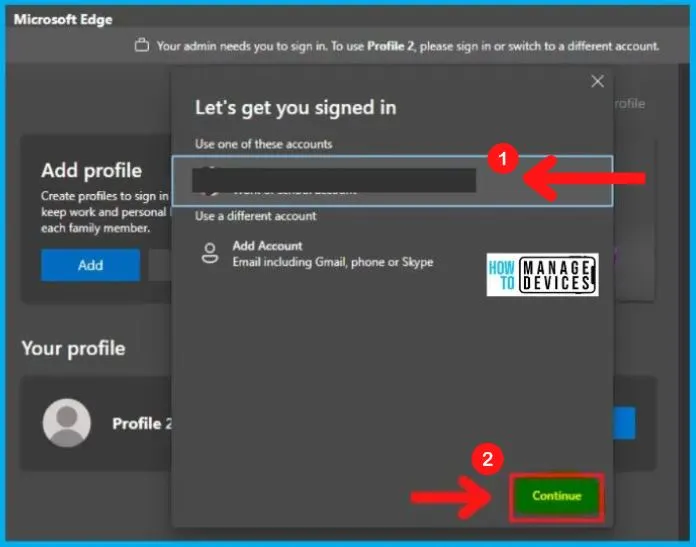Click the 'Let's get you signed in' heading
This screenshot has height=547, width=696.
click(x=296, y=108)
